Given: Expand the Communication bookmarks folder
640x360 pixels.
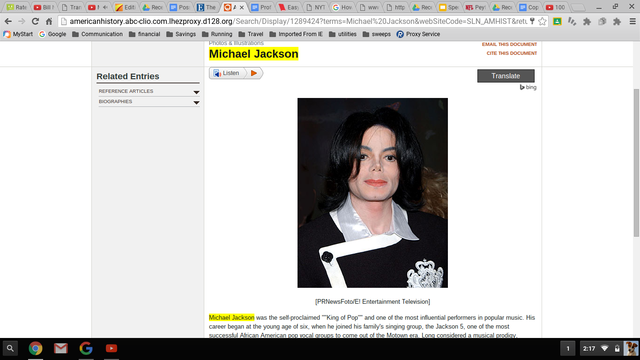Looking at the screenshot, I should point(97,34).
